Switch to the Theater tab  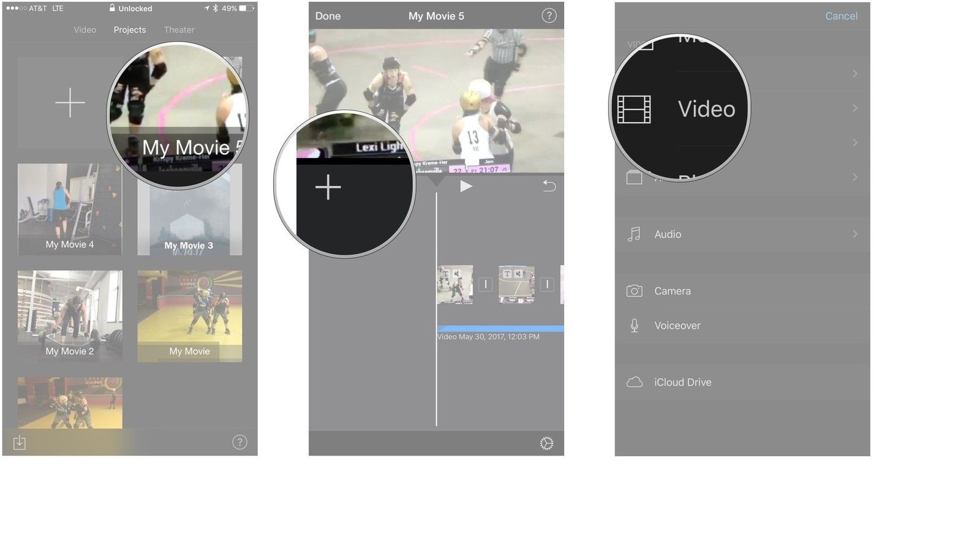179,29
